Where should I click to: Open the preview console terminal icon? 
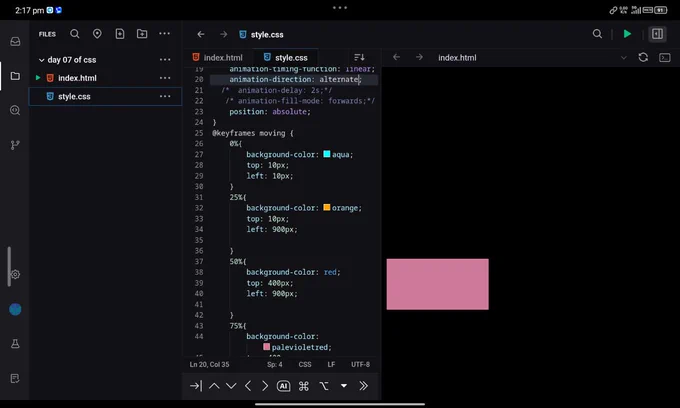[664, 57]
